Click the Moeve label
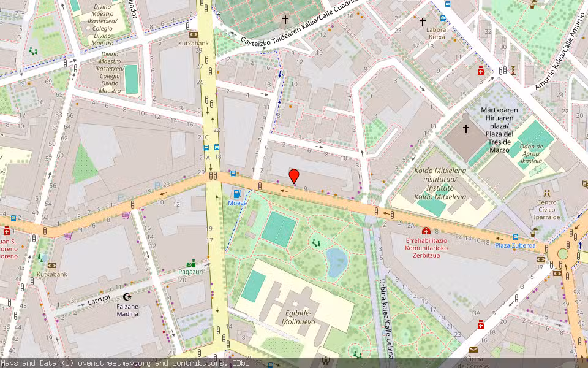Image resolution: width=588 pixels, height=368 pixels. [x=238, y=203]
